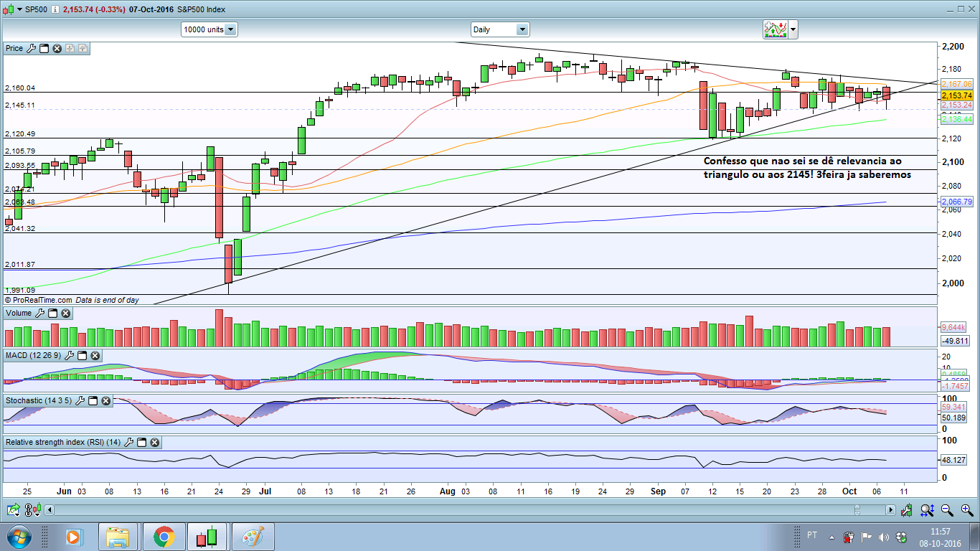Switch to ProRealTime taskbar button
The height and width of the screenshot is (551, 980).
(207, 536)
